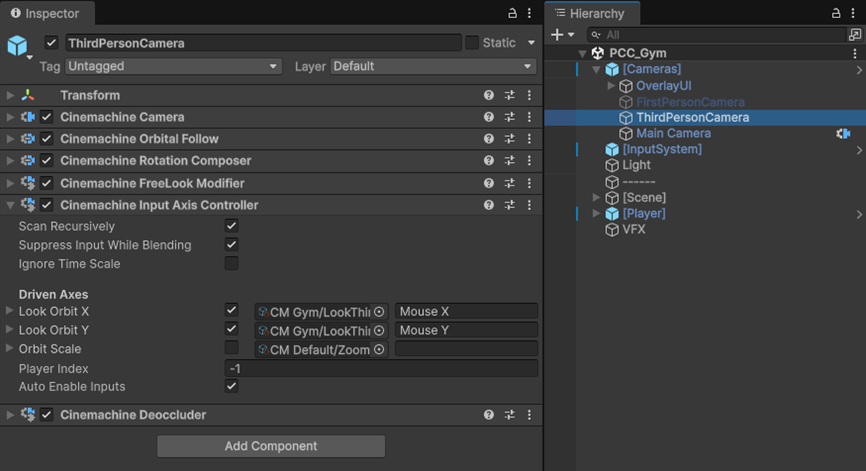Open the Layer dropdown
The width and height of the screenshot is (866, 471).
pos(433,66)
